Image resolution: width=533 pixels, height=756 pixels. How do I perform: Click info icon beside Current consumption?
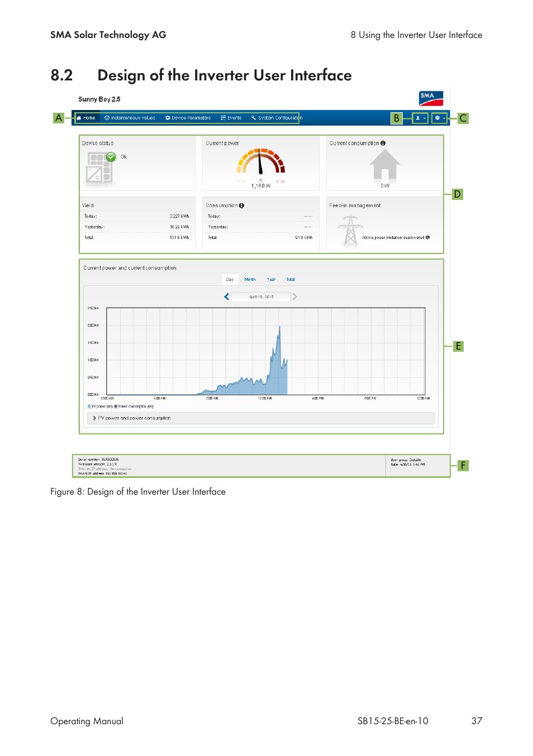coord(383,143)
